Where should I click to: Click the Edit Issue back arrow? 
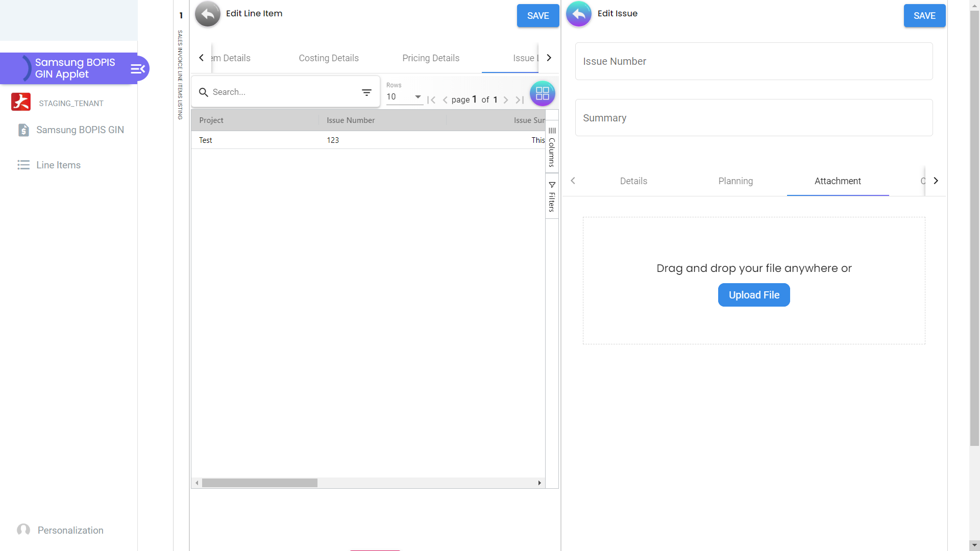(x=579, y=14)
